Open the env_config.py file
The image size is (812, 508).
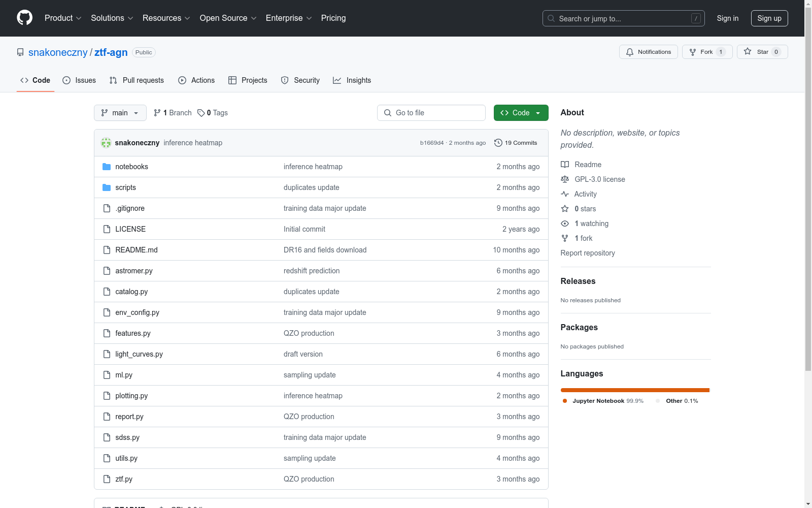[137, 312]
